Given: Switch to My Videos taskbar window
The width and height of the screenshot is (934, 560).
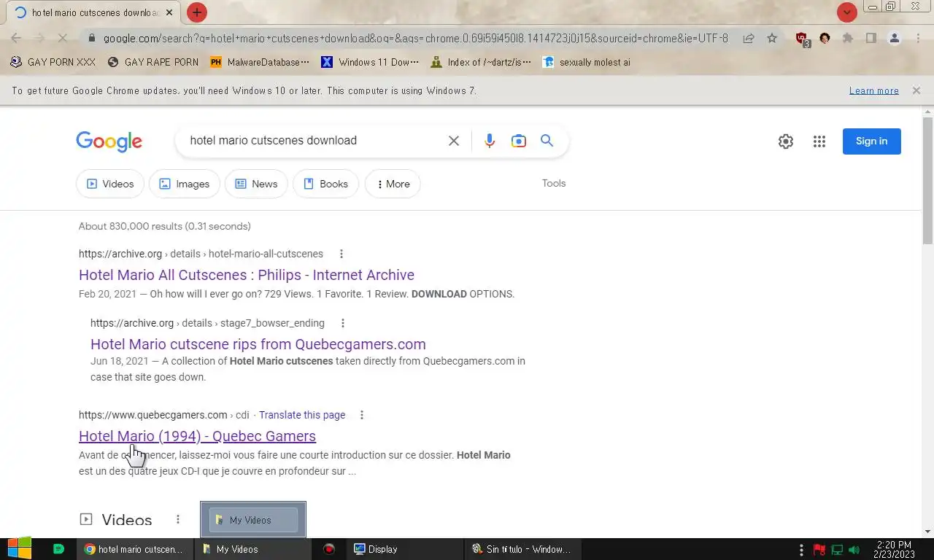Looking at the screenshot, I should coord(252,549).
